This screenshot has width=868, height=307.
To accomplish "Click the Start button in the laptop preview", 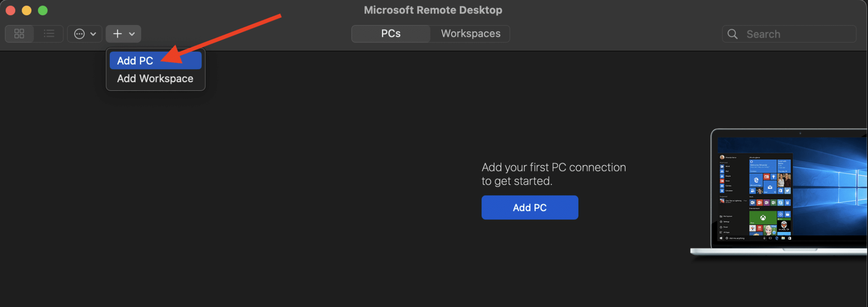I will point(721,238).
